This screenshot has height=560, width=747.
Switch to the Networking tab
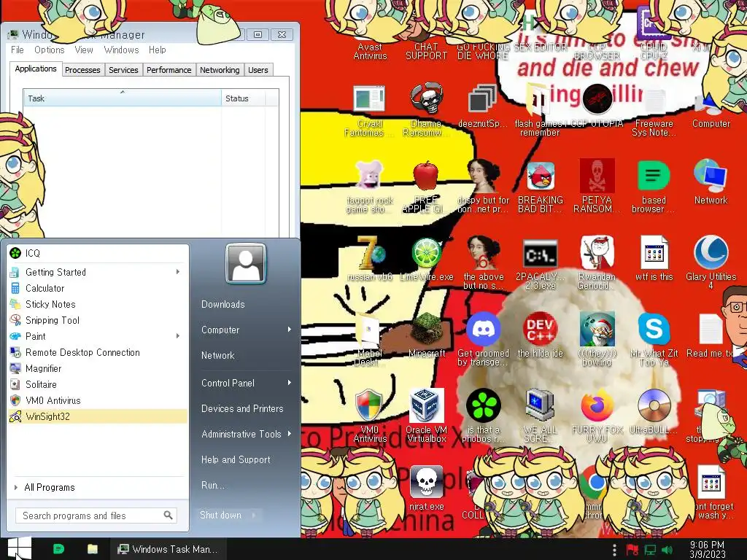click(x=220, y=70)
